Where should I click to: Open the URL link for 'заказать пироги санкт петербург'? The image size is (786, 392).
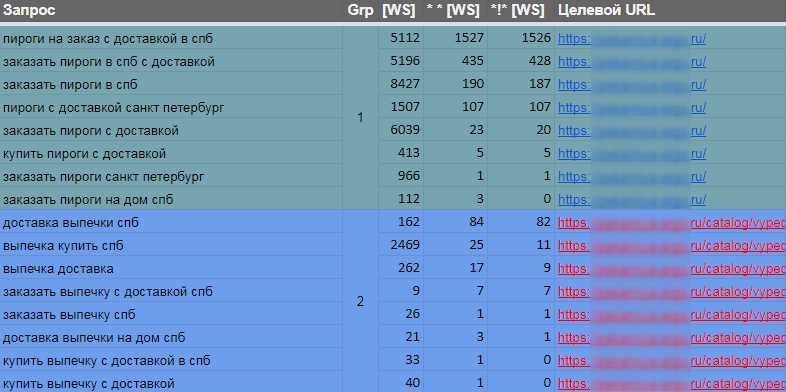click(632, 176)
